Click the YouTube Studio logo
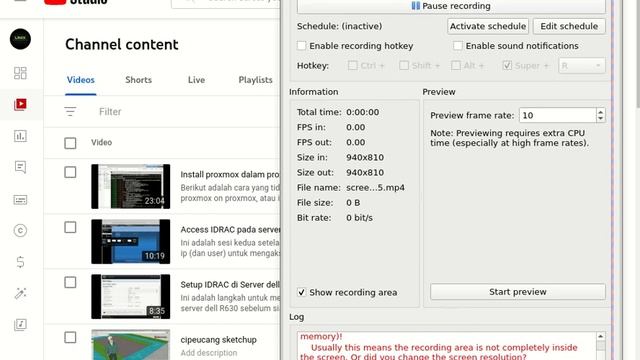This screenshot has width=640, height=360. 76,2
